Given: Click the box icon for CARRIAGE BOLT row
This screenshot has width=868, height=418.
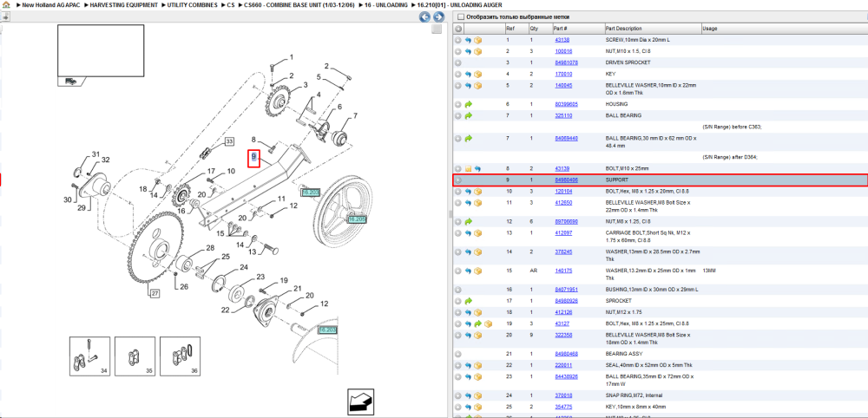Looking at the screenshot, I should coord(477,232).
